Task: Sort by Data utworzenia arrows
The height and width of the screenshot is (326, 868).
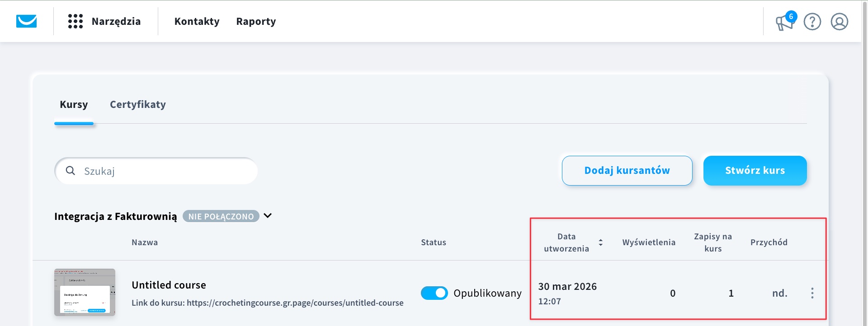Action: pyautogui.click(x=600, y=242)
